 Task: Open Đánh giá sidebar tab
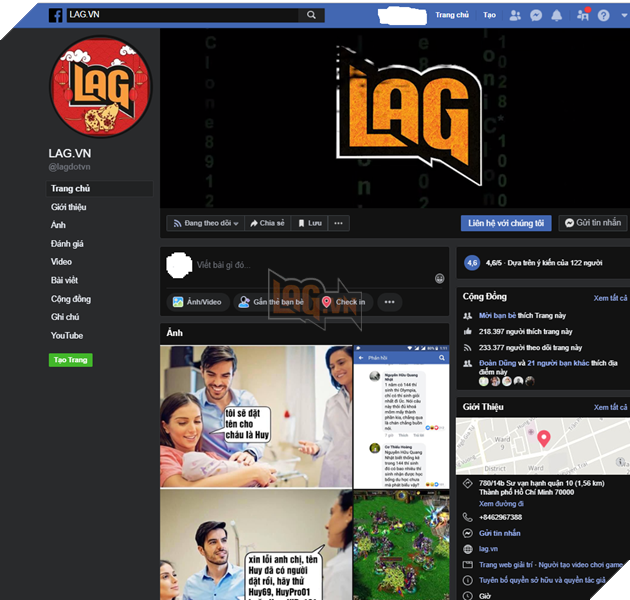(x=67, y=244)
